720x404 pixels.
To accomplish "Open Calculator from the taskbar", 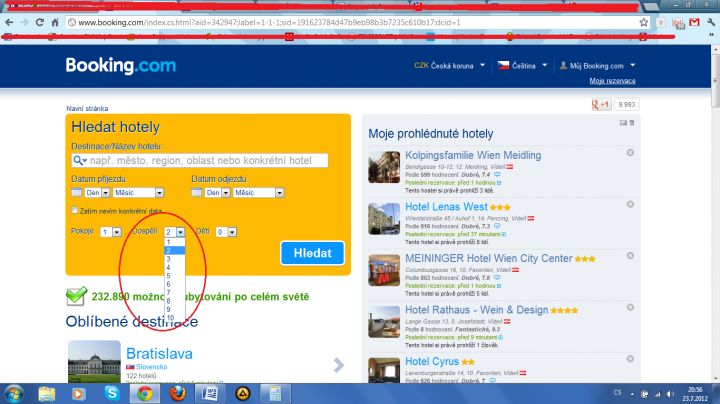I will pos(275,394).
